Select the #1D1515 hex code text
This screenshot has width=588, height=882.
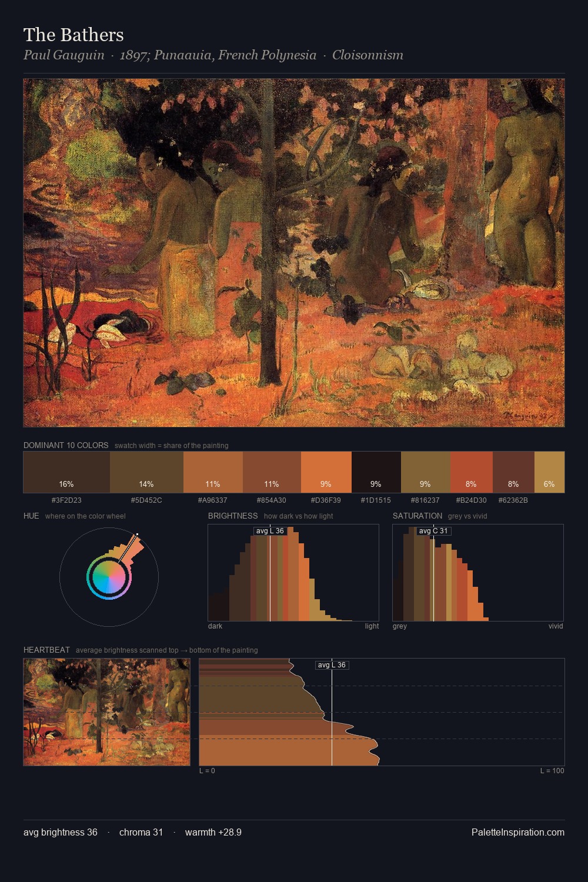[x=376, y=500]
